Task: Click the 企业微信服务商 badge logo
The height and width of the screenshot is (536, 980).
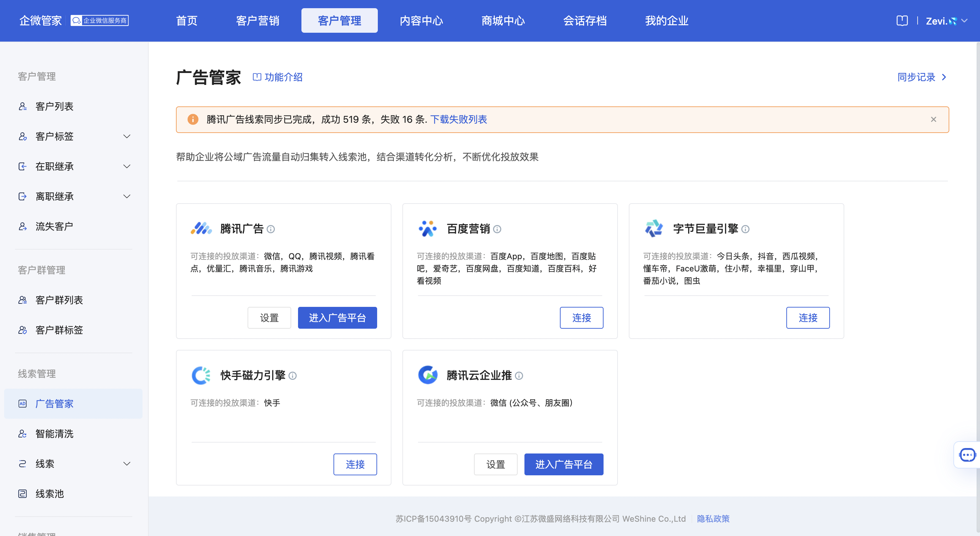Action: click(100, 20)
